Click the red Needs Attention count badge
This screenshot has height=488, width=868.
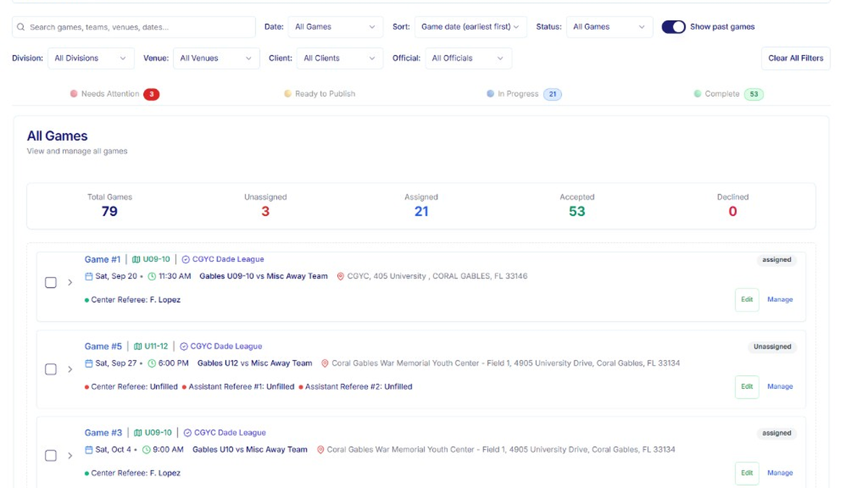(x=151, y=94)
